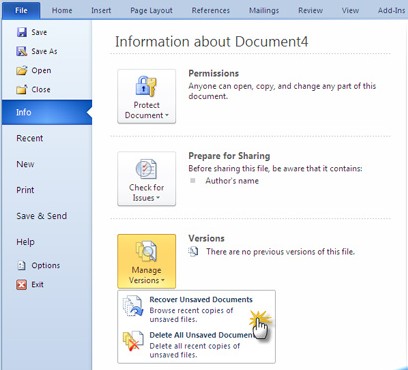
Task: Click the Versions document icon beside no previous versions
Action: coord(193,251)
